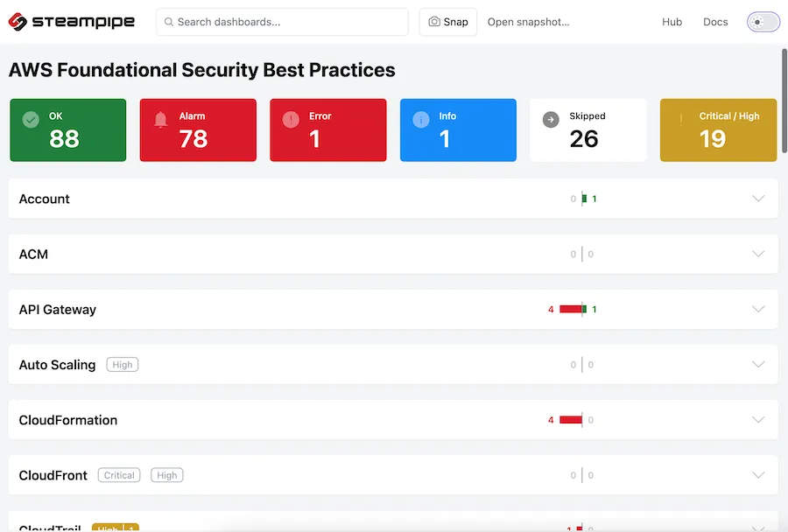Expand the API Gateway row chevron
788x532 pixels.
pyautogui.click(x=758, y=309)
